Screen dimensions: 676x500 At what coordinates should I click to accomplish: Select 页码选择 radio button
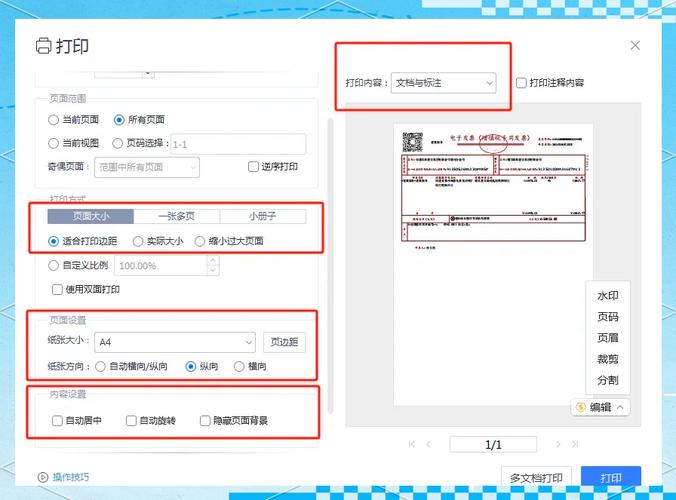pos(117,143)
